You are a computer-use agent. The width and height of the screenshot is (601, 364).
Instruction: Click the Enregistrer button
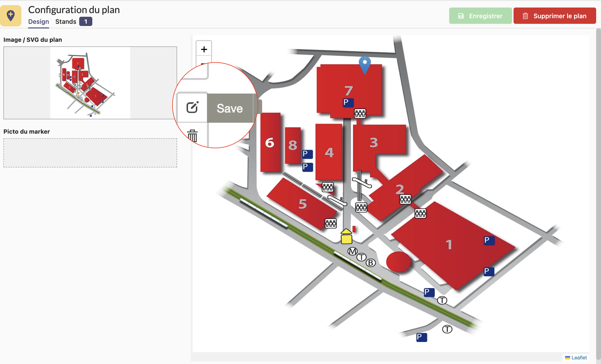tap(480, 16)
